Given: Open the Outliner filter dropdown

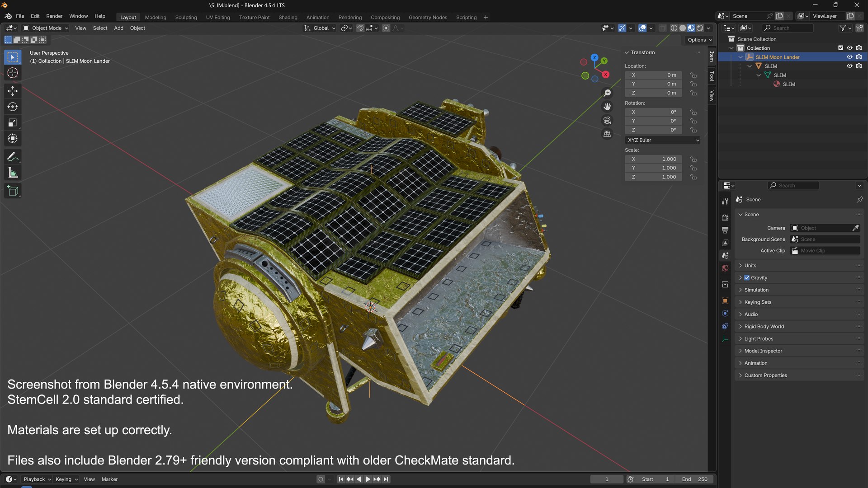Looking at the screenshot, I should pyautogui.click(x=844, y=28).
